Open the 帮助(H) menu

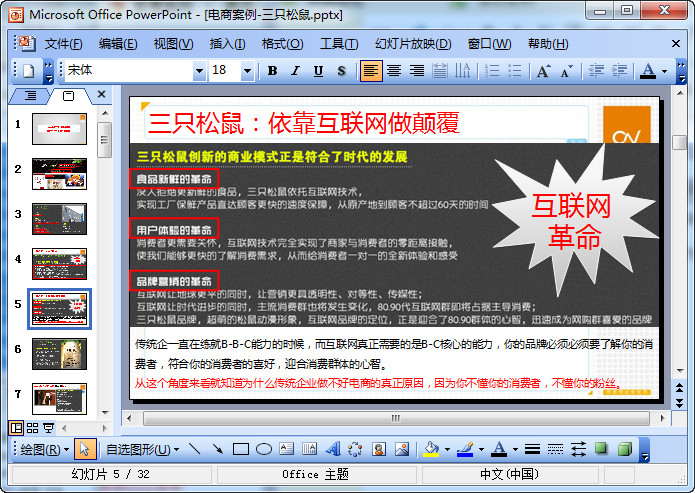[x=548, y=44]
